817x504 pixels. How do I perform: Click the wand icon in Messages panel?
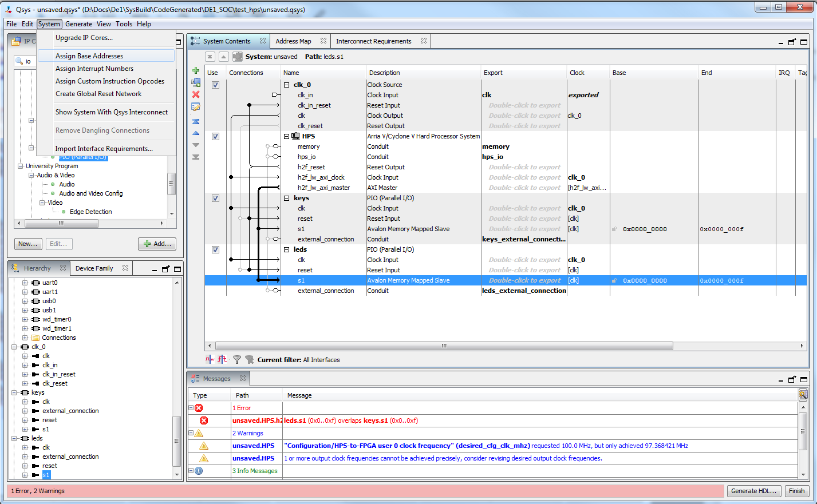click(x=803, y=394)
